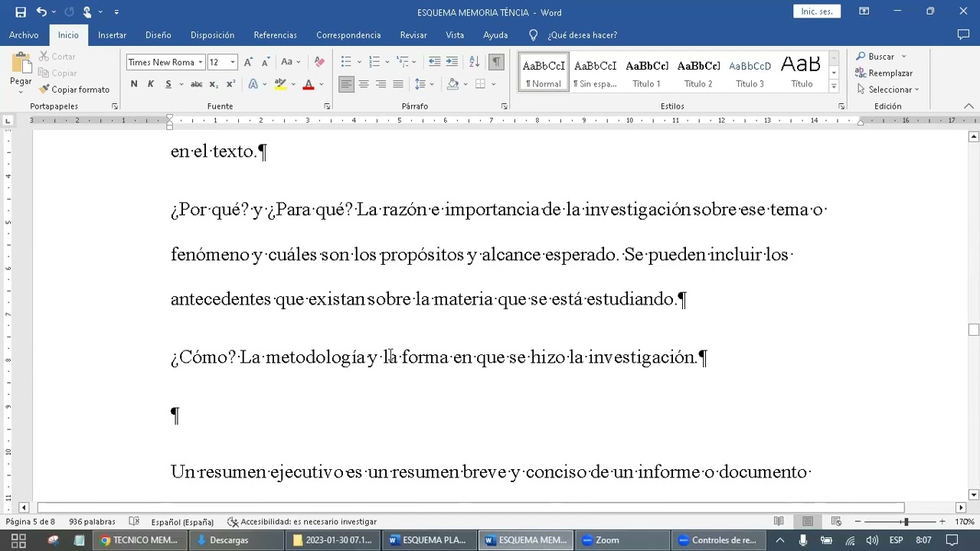Open the comments pane icon at top right
The image size is (980, 551).
963,35
